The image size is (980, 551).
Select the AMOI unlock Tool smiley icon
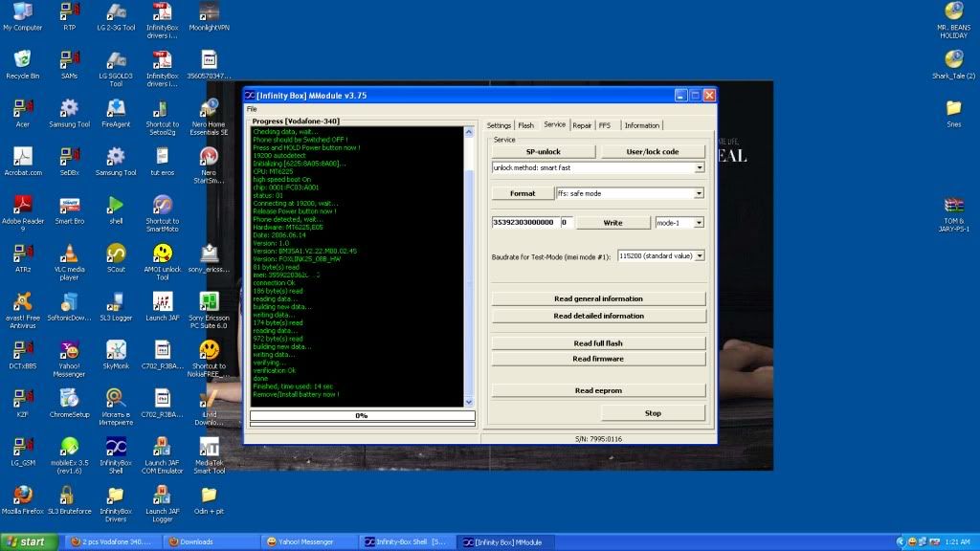163,262
